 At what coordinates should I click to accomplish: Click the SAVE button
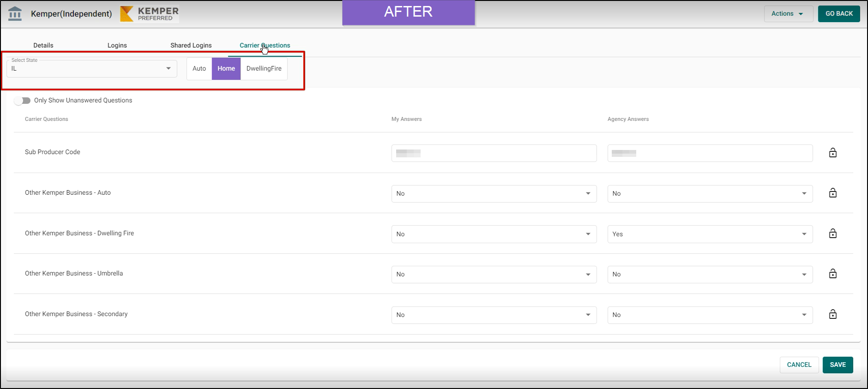coord(838,365)
